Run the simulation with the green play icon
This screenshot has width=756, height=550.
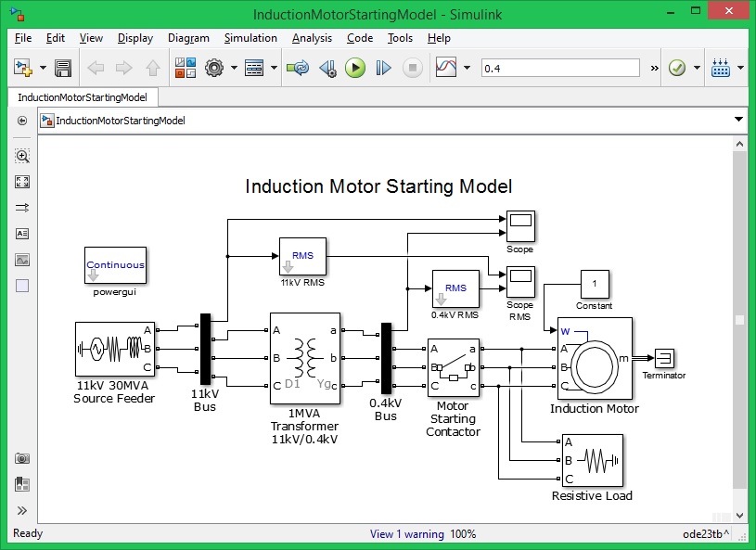coord(355,67)
